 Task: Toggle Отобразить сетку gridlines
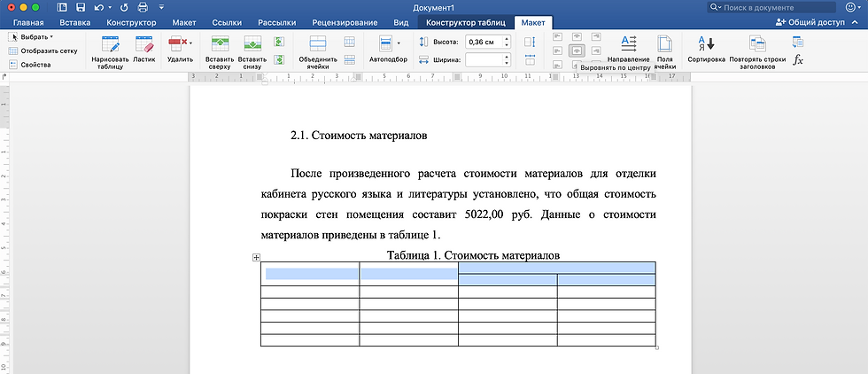43,51
